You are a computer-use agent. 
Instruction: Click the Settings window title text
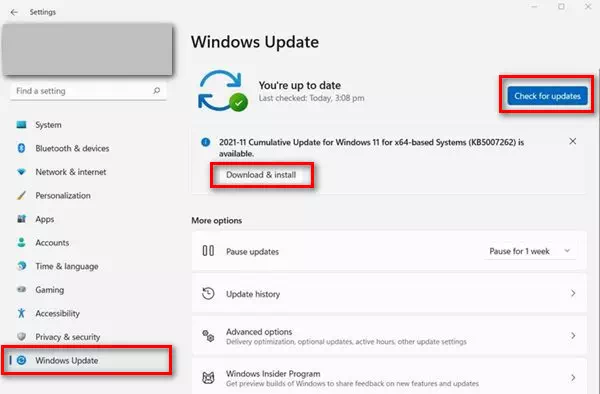click(x=43, y=12)
